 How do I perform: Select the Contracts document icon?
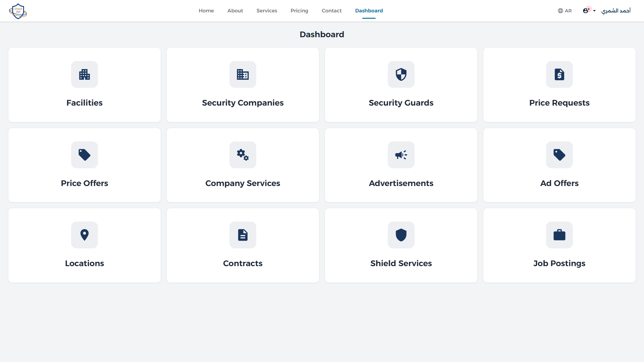243,235
